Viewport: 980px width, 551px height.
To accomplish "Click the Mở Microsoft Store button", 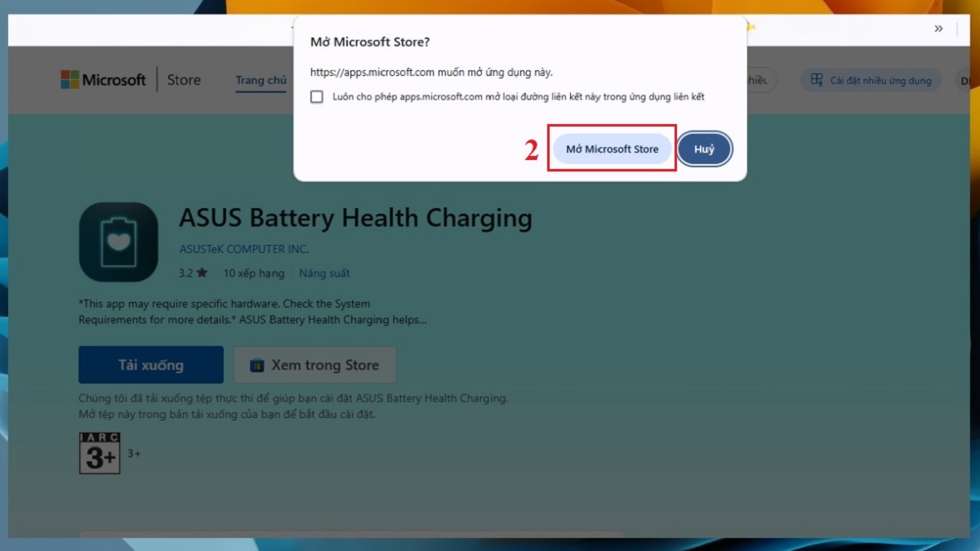I will [612, 149].
